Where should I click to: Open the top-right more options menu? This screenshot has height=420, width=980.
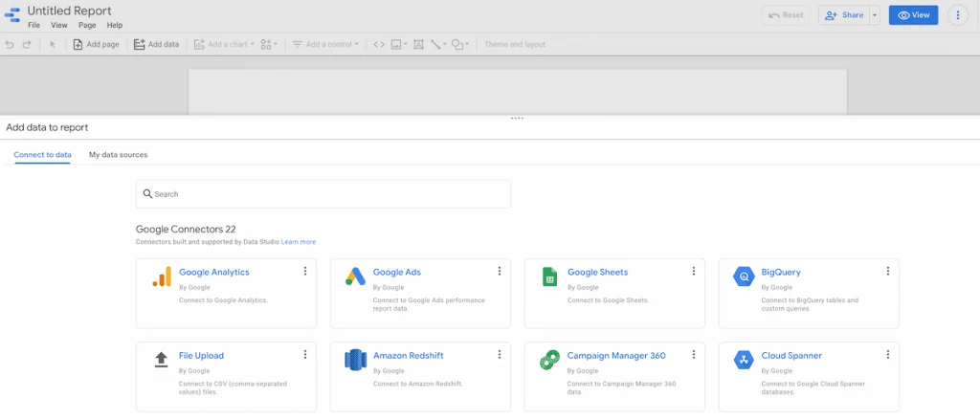(957, 15)
